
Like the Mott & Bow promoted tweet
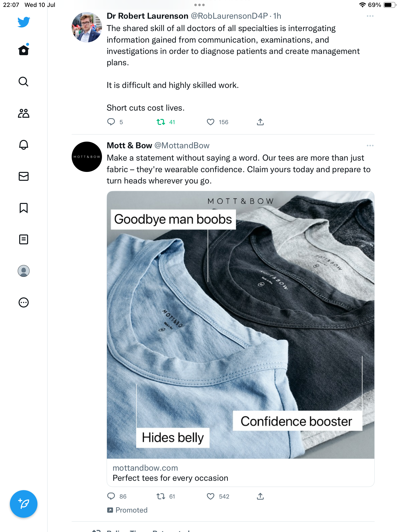click(x=211, y=496)
